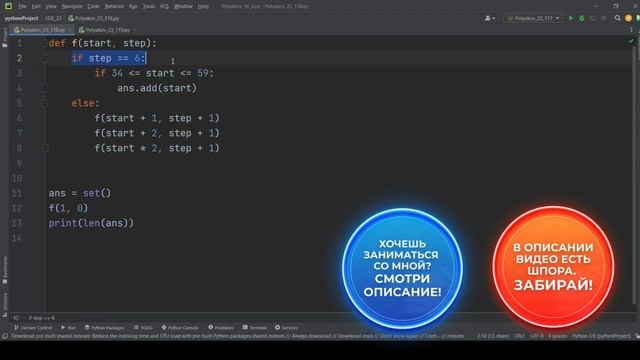Viewport: 640px width, 360px height.
Task: Click the tool window quick-access icon in status bar
Action: 4,336
